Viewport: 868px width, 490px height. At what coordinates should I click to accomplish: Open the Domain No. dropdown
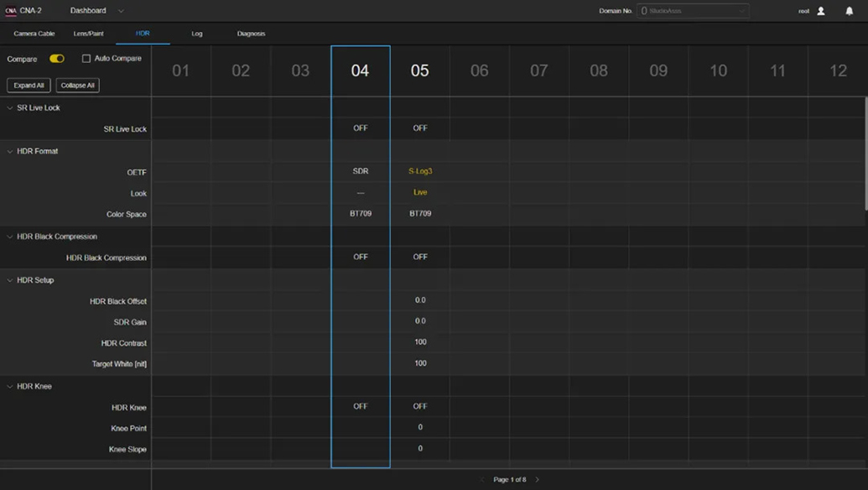coord(693,11)
